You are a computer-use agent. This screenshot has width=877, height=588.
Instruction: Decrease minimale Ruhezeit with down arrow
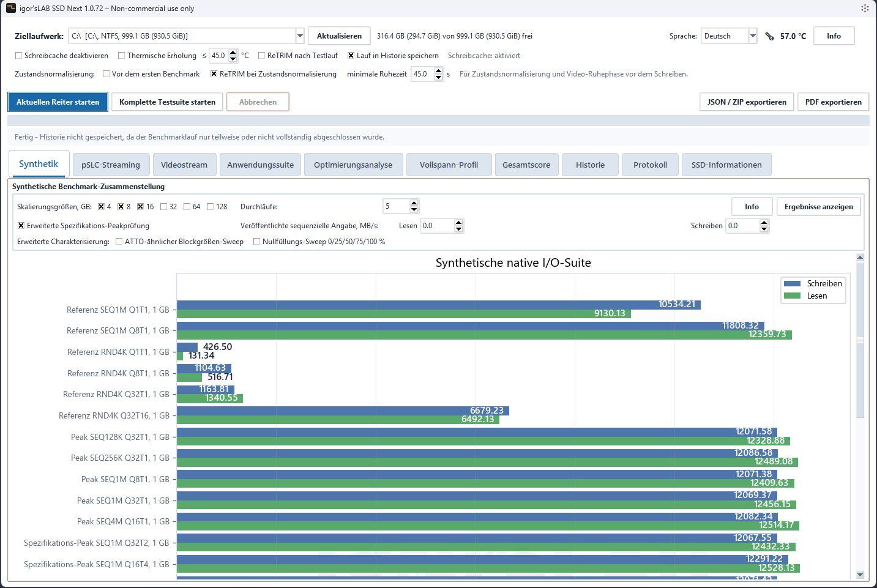pos(438,78)
